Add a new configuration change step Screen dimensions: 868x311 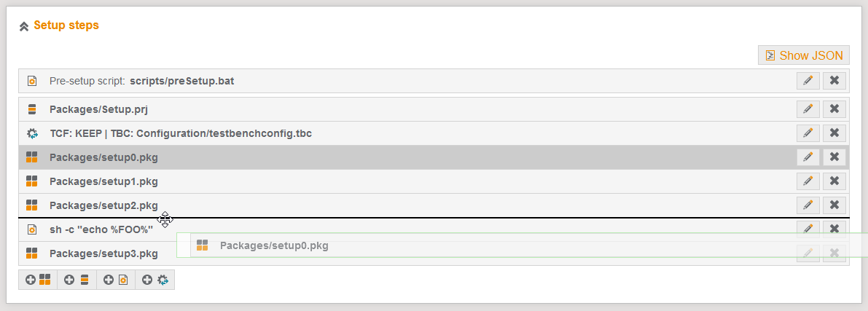coord(155,280)
